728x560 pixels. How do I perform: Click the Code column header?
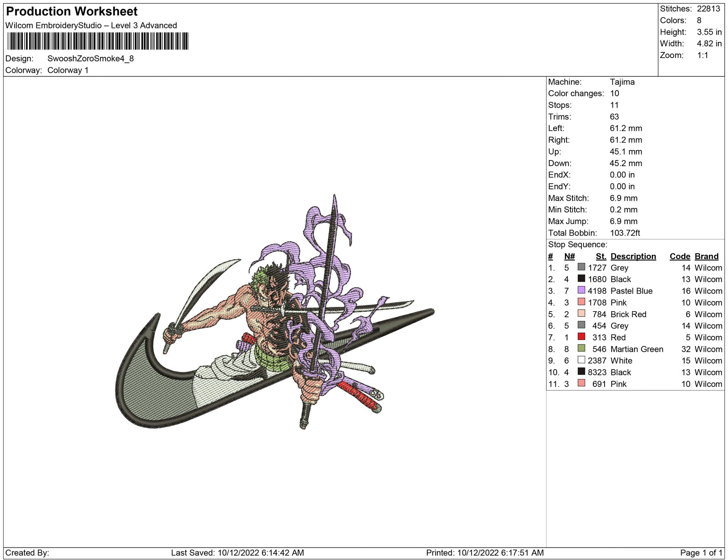(x=679, y=256)
